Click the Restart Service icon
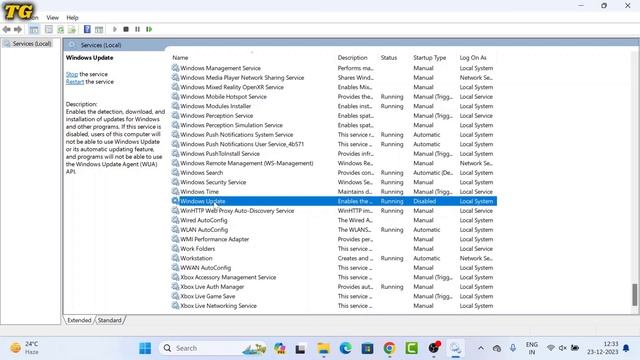 click(149, 29)
